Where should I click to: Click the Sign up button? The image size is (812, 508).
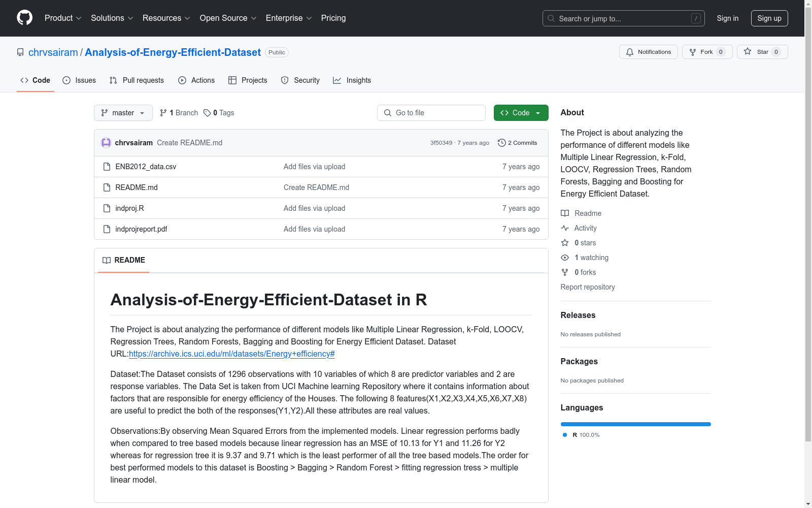pos(769,18)
